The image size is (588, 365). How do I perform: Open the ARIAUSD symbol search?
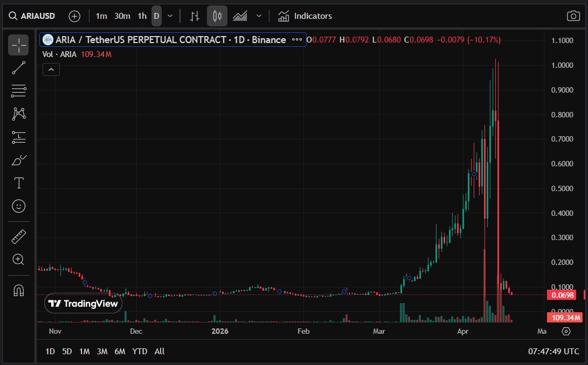click(x=32, y=16)
